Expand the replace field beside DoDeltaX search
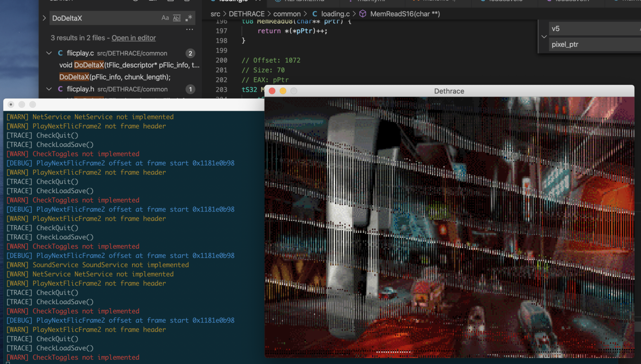 (x=44, y=18)
